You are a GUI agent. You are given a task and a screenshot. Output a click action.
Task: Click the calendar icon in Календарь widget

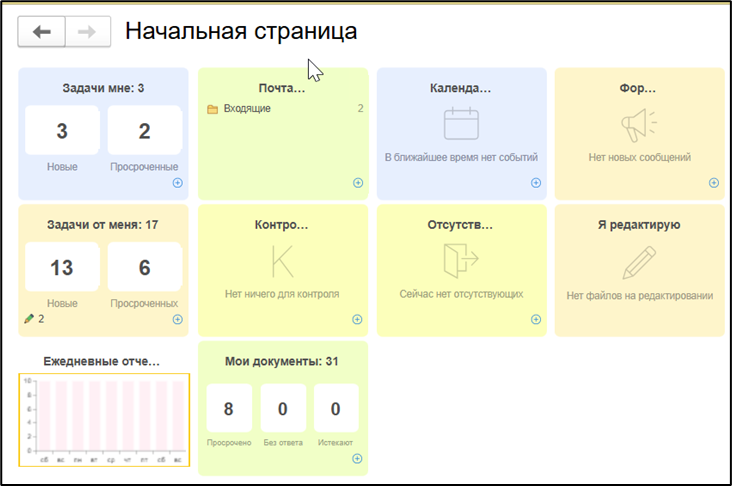pos(461,123)
